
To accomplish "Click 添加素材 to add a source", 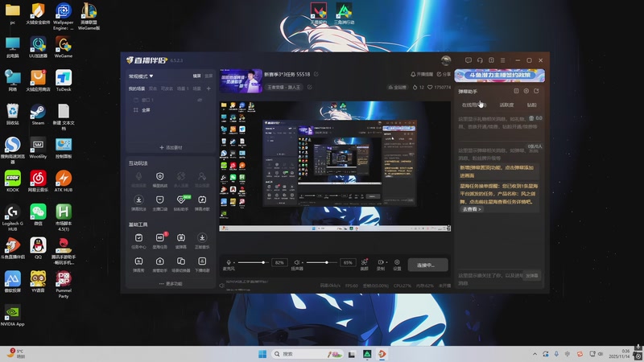I will tap(171, 147).
